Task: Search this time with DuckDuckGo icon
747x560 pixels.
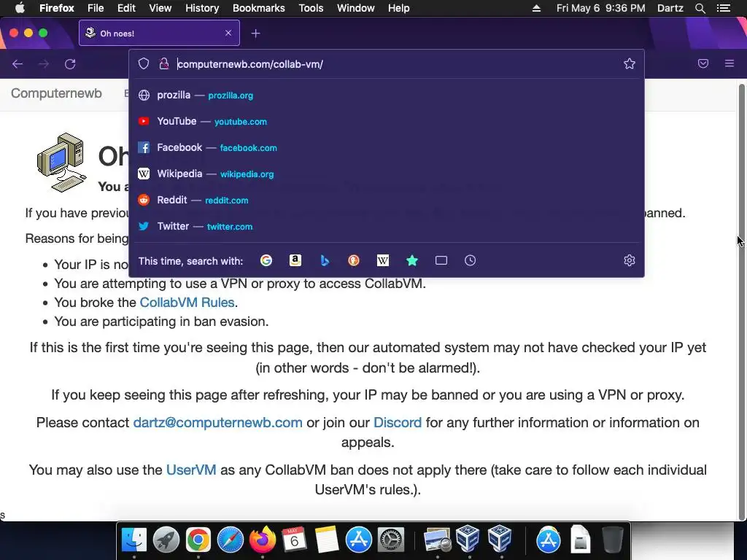Action: (354, 260)
